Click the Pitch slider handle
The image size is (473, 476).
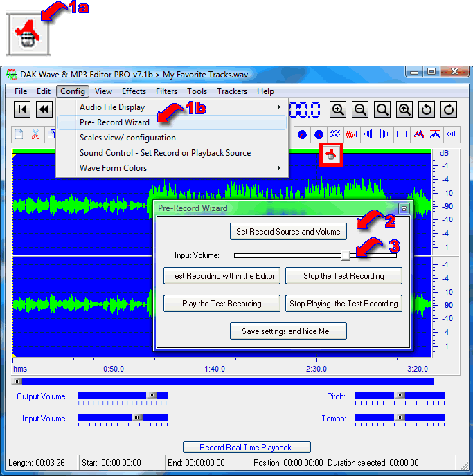point(400,395)
